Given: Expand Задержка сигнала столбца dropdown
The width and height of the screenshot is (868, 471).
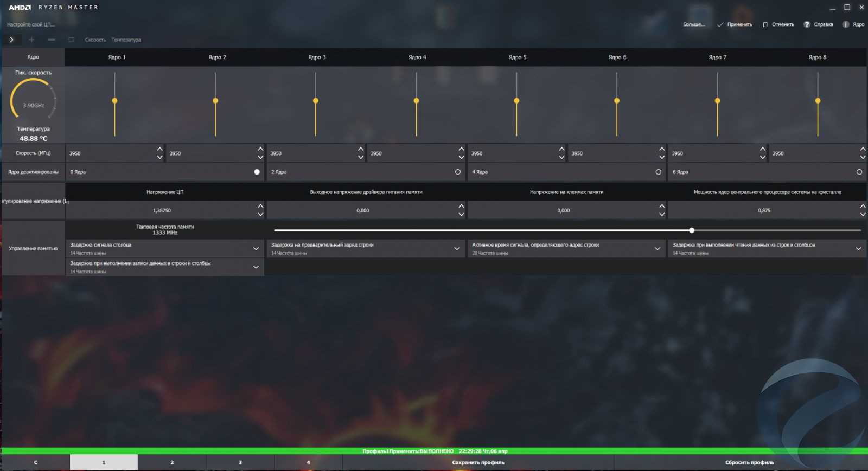Looking at the screenshot, I should coord(256,249).
